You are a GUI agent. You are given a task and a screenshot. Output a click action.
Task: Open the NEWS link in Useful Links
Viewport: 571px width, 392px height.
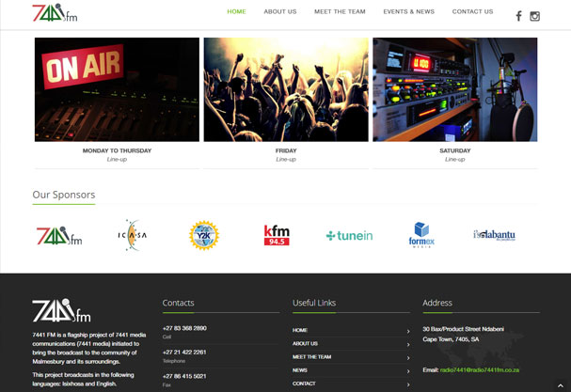point(300,370)
